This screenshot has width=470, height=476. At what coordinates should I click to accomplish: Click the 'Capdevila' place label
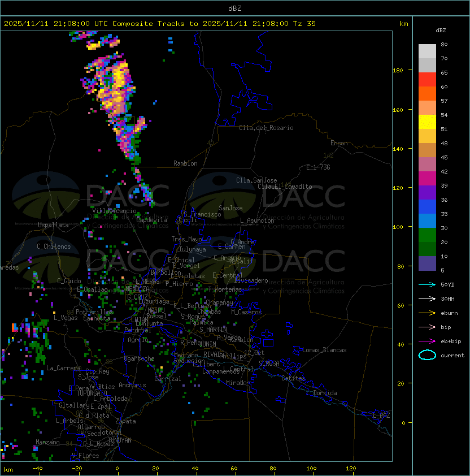click(152, 220)
